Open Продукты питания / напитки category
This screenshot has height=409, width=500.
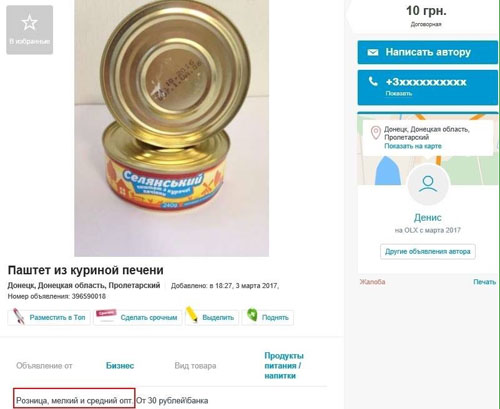(x=284, y=366)
